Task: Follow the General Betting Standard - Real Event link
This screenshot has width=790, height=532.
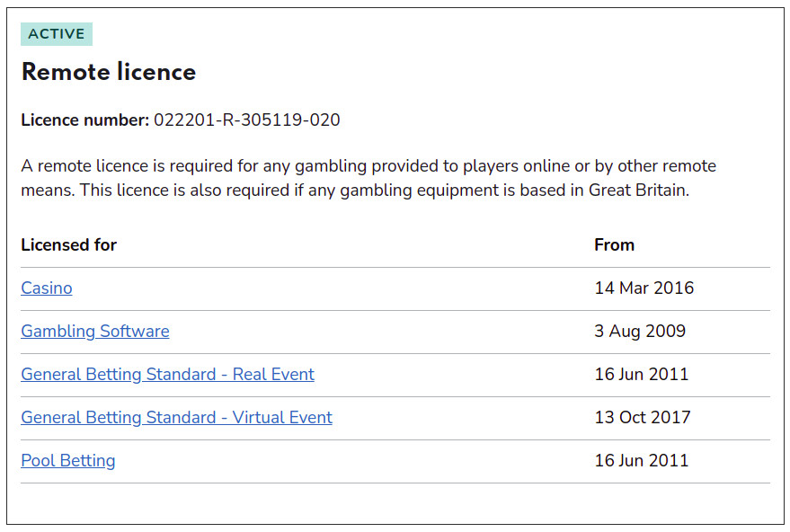Action: (x=167, y=375)
